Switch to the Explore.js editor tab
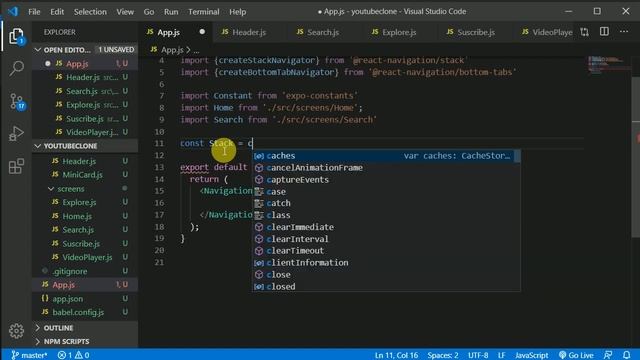Screen dimensions: 640x360 point(399,32)
